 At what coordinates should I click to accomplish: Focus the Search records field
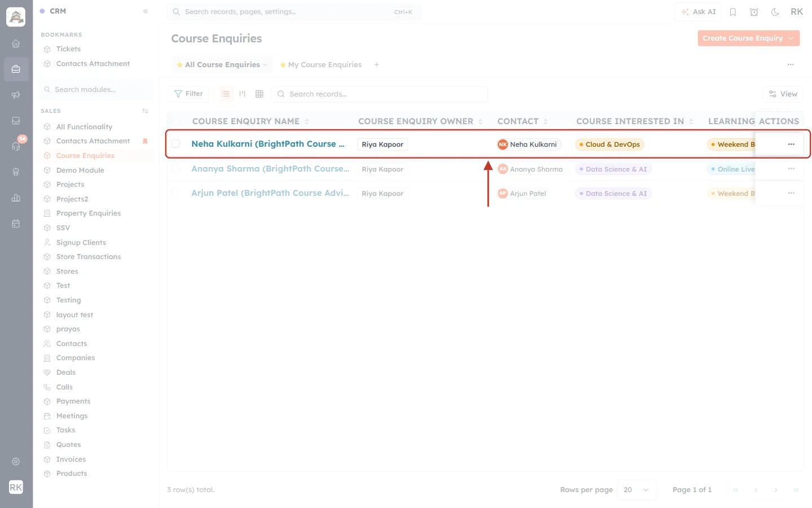pos(379,94)
